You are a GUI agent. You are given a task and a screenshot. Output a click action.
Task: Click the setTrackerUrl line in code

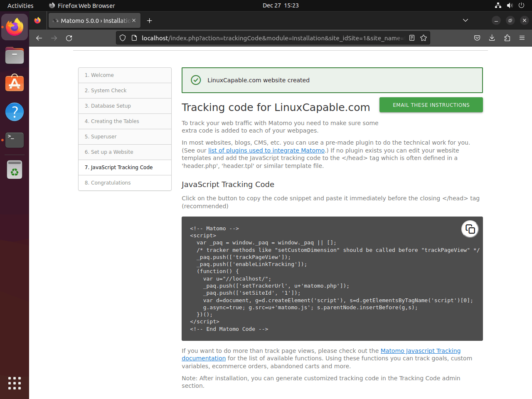pyautogui.click(x=276, y=286)
